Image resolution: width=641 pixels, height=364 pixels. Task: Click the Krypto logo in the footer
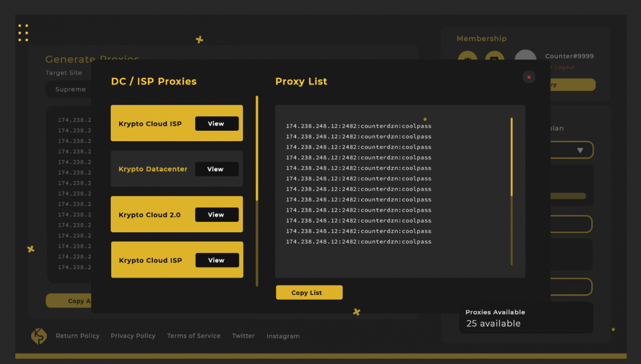39,336
